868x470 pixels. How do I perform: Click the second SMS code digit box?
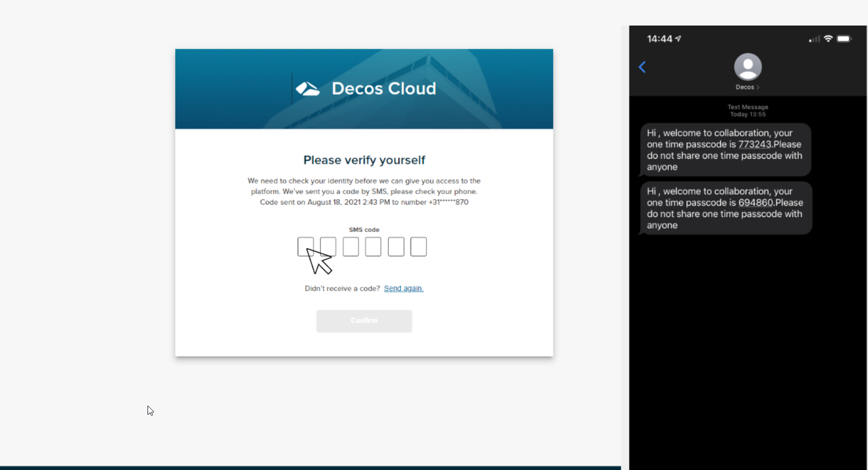pos(328,246)
